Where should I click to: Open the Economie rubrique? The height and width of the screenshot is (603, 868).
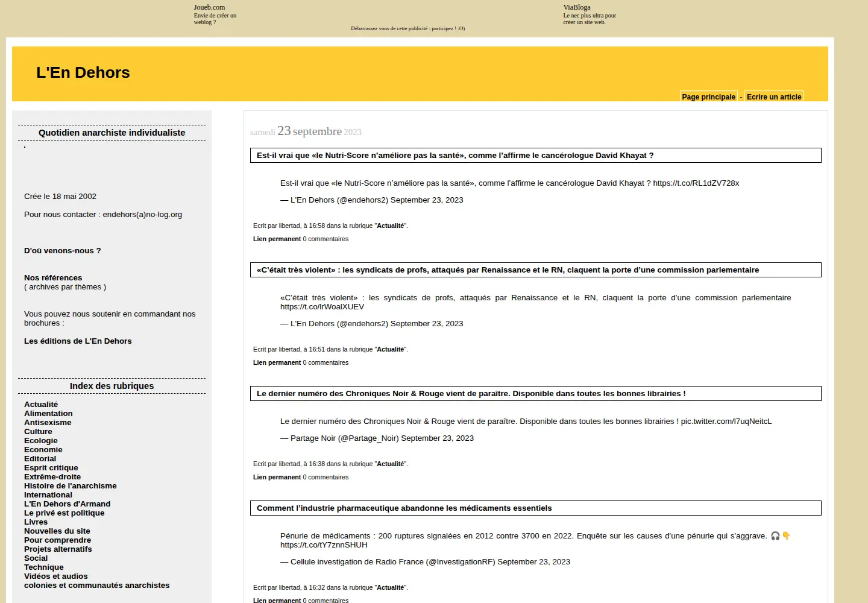[43, 450]
